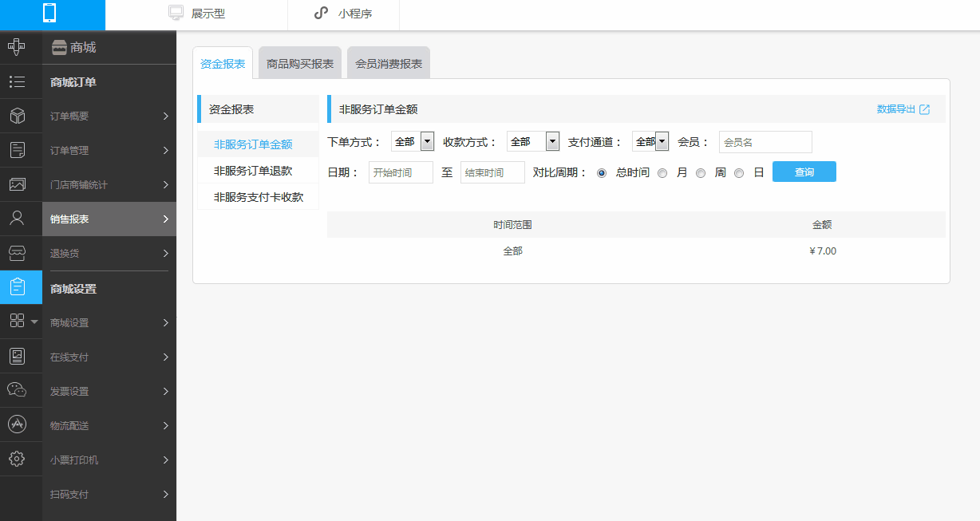Viewport: 980px width, 521px height.
Task: Open the 支付通道 dropdown
Action: tap(650, 141)
